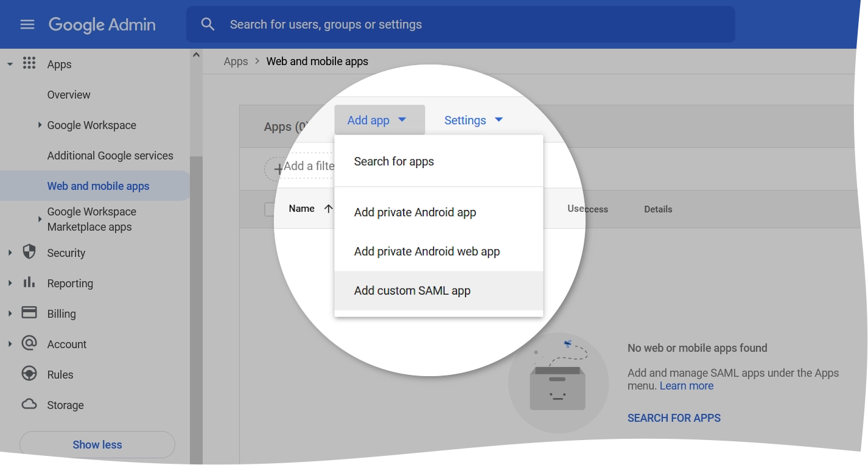
Task: Click the Google Admin logo
Action: tap(102, 25)
